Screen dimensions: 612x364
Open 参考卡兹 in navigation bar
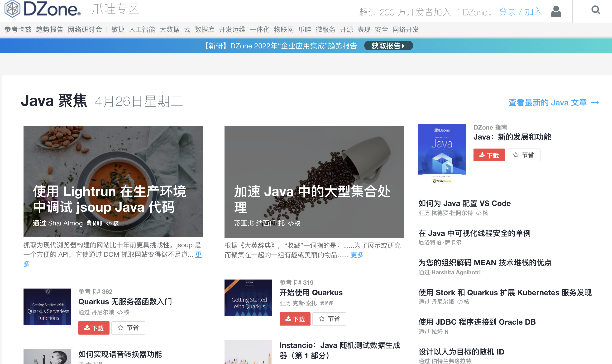pos(18,30)
